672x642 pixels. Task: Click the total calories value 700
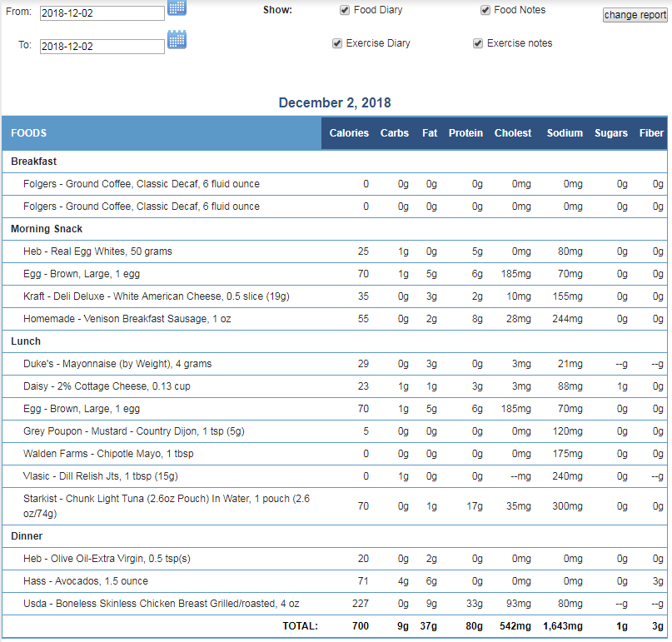[361, 626]
